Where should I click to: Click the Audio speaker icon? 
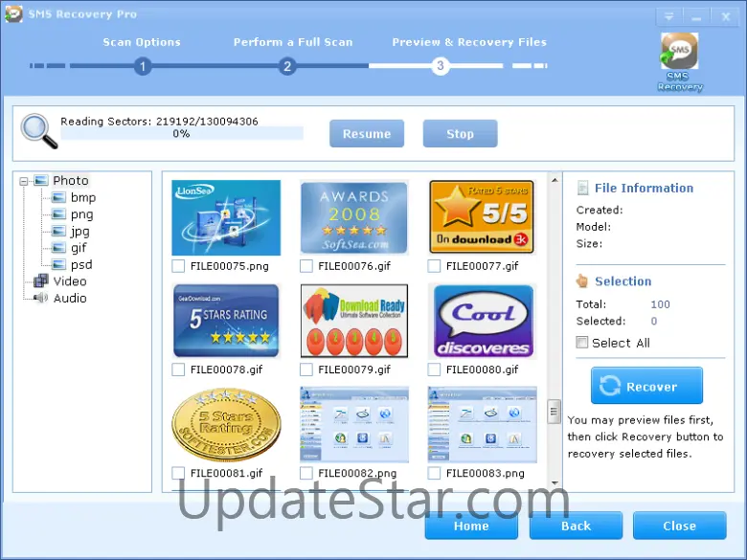pyautogui.click(x=41, y=298)
